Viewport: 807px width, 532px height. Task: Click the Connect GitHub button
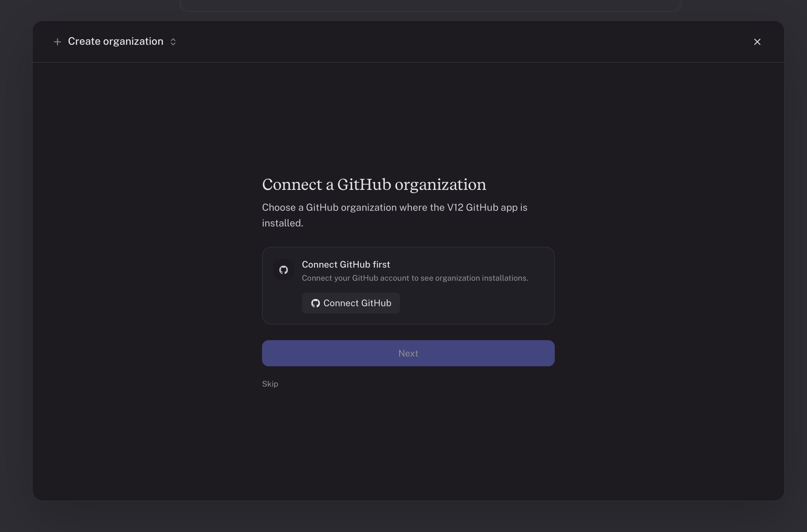(351, 303)
